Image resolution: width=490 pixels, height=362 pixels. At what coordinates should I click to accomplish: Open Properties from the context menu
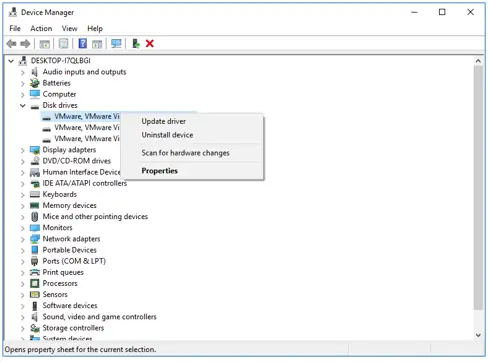pyautogui.click(x=159, y=171)
